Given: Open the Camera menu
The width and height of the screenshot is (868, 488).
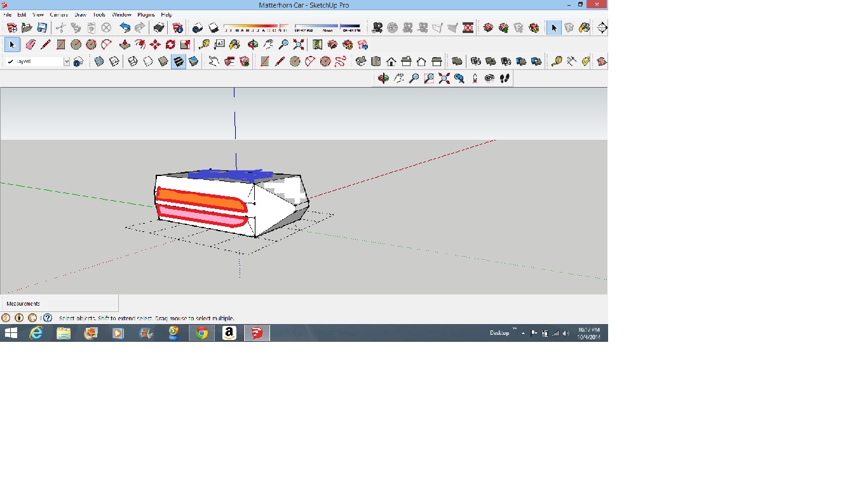Looking at the screenshot, I should [x=58, y=15].
